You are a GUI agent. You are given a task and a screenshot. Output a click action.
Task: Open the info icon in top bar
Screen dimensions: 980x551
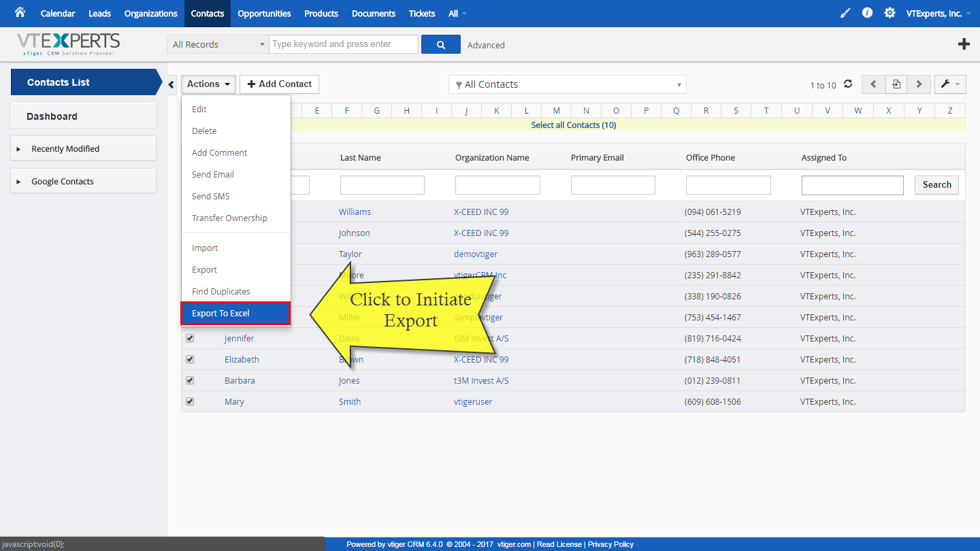click(x=867, y=13)
